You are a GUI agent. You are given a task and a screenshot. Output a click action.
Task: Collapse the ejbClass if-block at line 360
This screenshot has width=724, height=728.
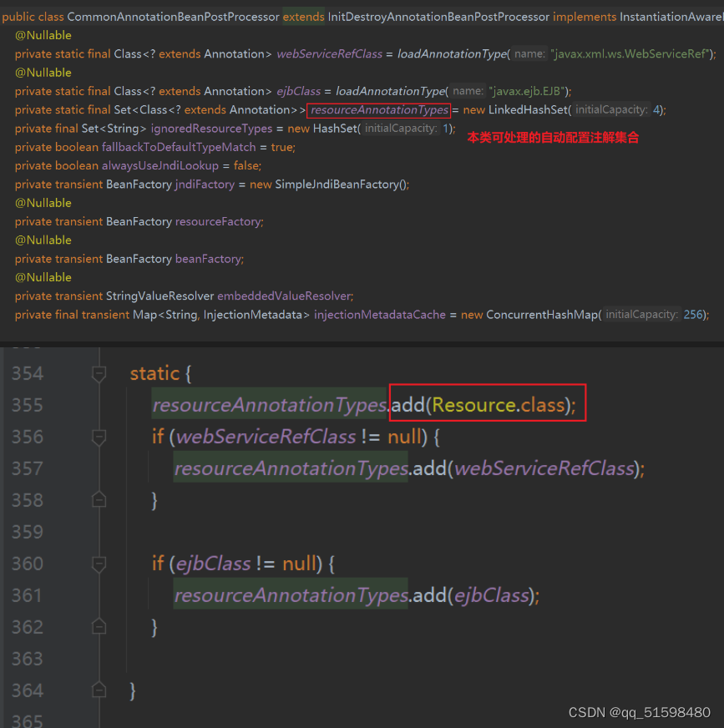98,564
